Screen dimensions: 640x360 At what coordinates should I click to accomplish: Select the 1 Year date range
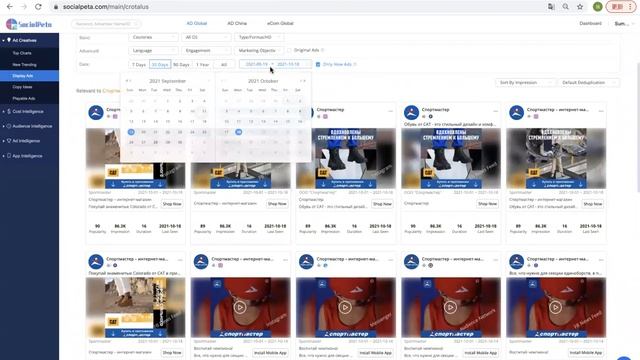point(202,64)
